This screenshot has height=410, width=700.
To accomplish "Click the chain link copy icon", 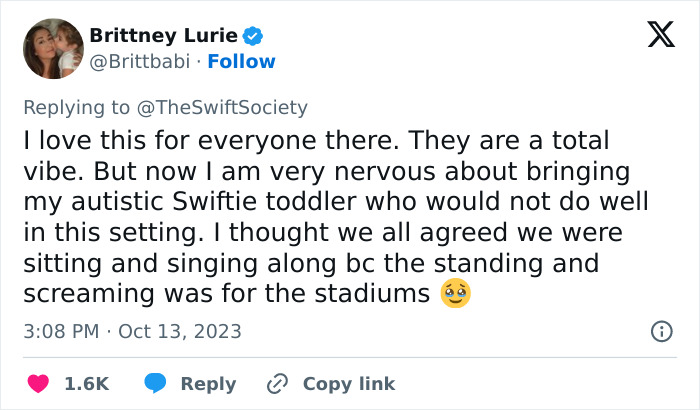I will (x=277, y=384).
